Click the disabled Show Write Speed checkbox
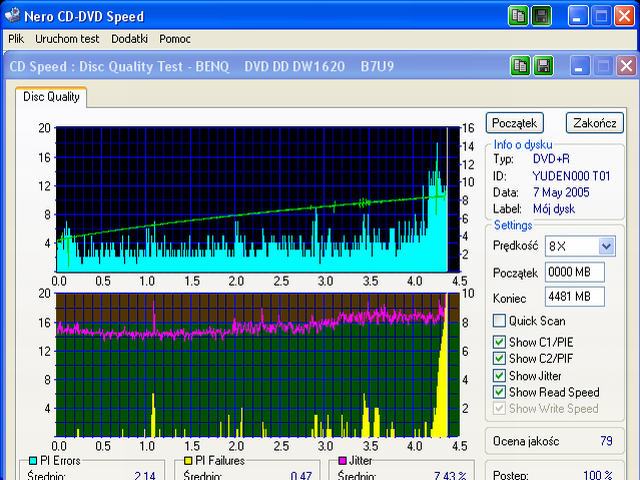The width and height of the screenshot is (640, 480). [x=499, y=409]
